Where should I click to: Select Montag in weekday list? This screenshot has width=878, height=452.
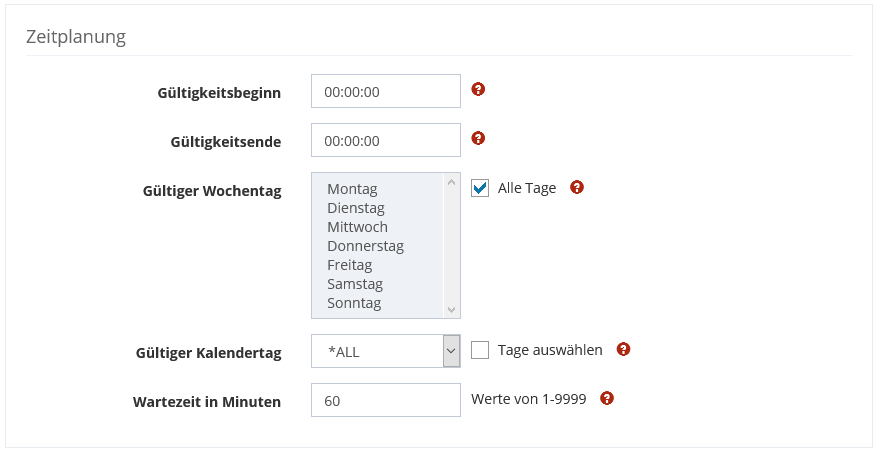point(352,189)
